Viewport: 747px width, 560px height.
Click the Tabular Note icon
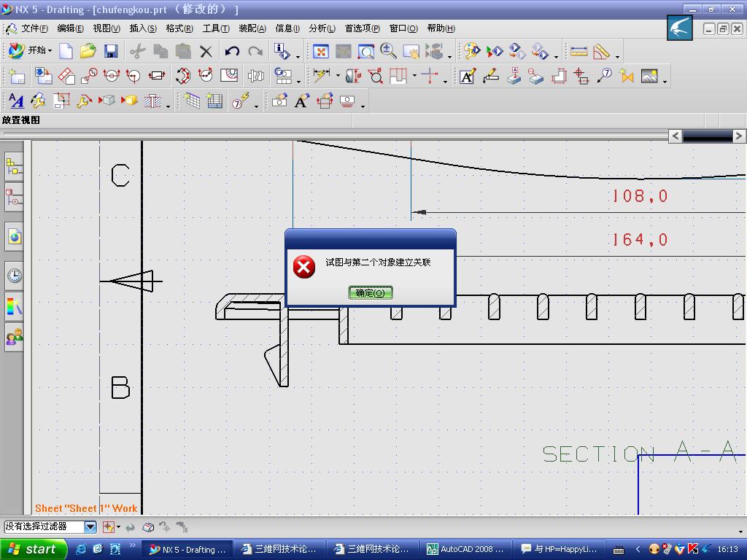[x=193, y=101]
